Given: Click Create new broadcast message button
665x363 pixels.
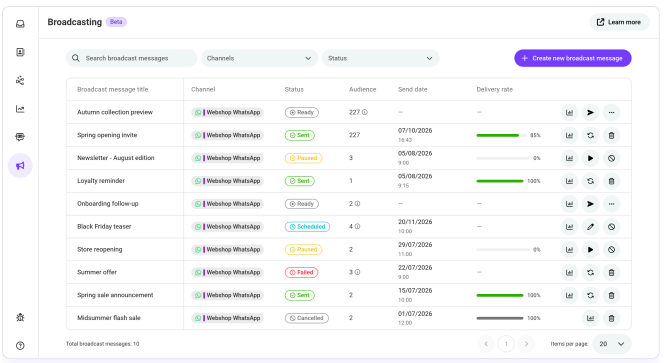Looking at the screenshot, I should point(573,58).
